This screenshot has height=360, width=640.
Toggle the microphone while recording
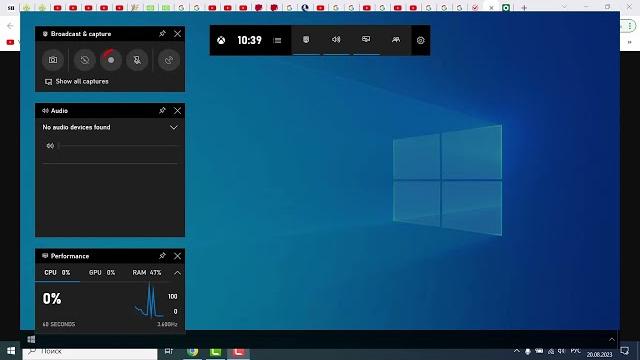pyautogui.click(x=137, y=60)
